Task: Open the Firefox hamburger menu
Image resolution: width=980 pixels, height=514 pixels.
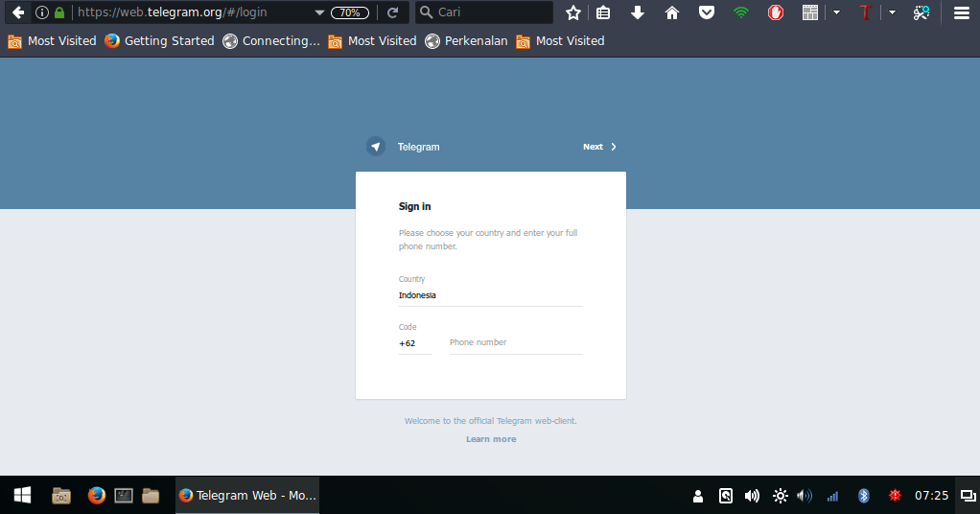Action: point(961,12)
